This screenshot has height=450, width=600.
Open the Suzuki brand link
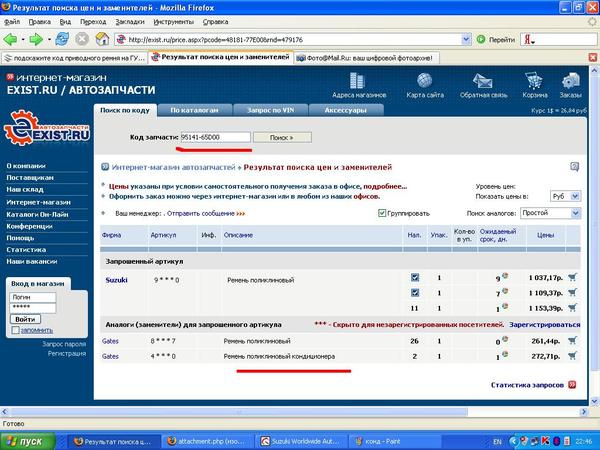pyautogui.click(x=116, y=280)
